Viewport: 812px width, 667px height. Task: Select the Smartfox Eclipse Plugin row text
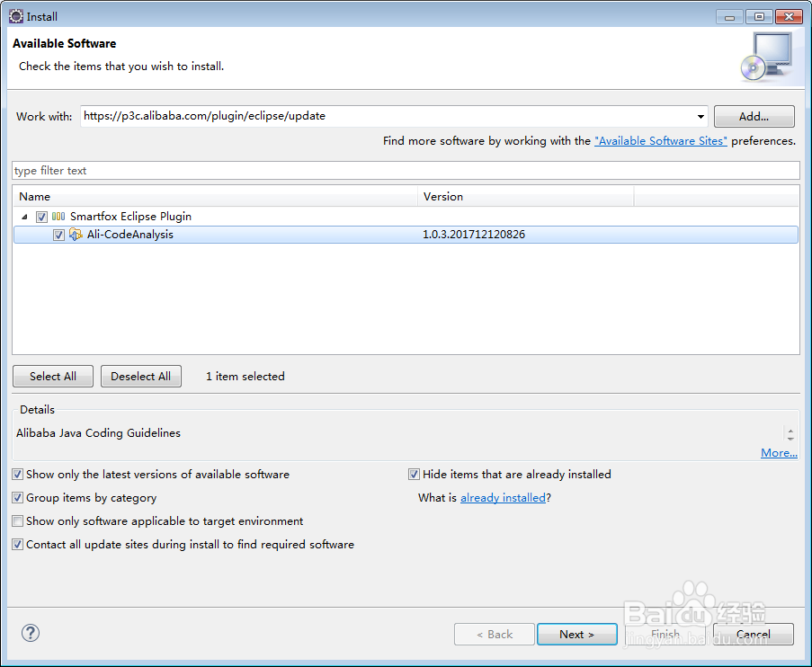point(130,217)
